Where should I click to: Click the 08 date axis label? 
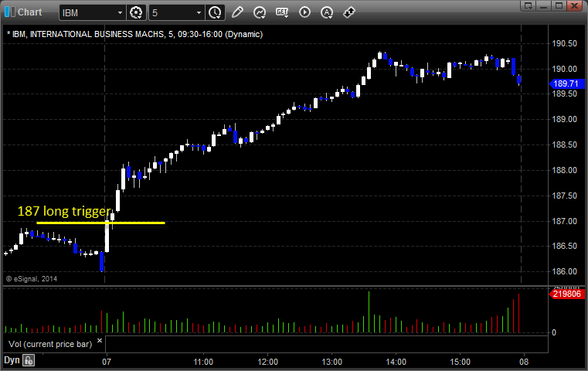click(524, 362)
